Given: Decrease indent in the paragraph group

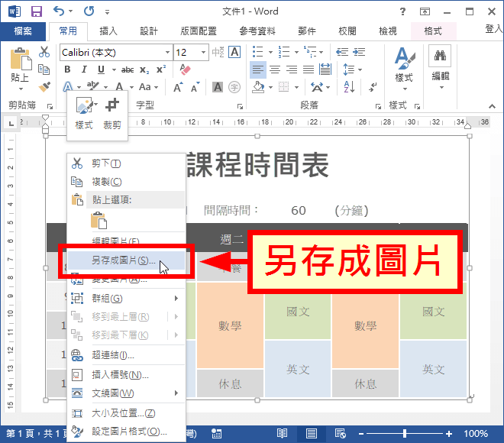Looking at the screenshot, I should pyautogui.click(x=342, y=52).
